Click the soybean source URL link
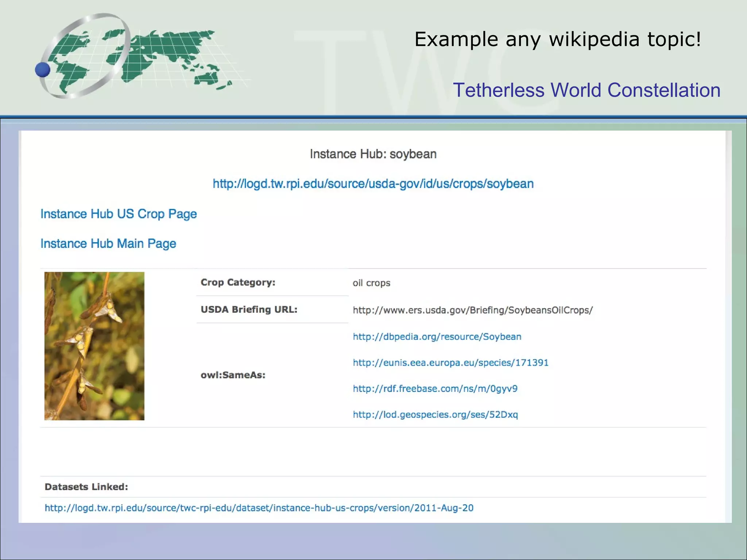Viewport: 747px width, 560px height. [x=373, y=184]
